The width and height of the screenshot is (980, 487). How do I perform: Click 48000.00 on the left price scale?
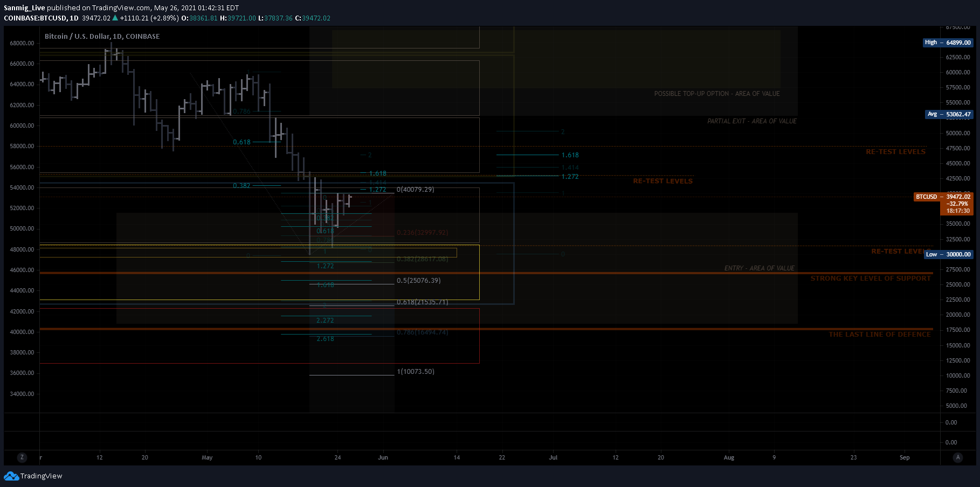coord(22,249)
